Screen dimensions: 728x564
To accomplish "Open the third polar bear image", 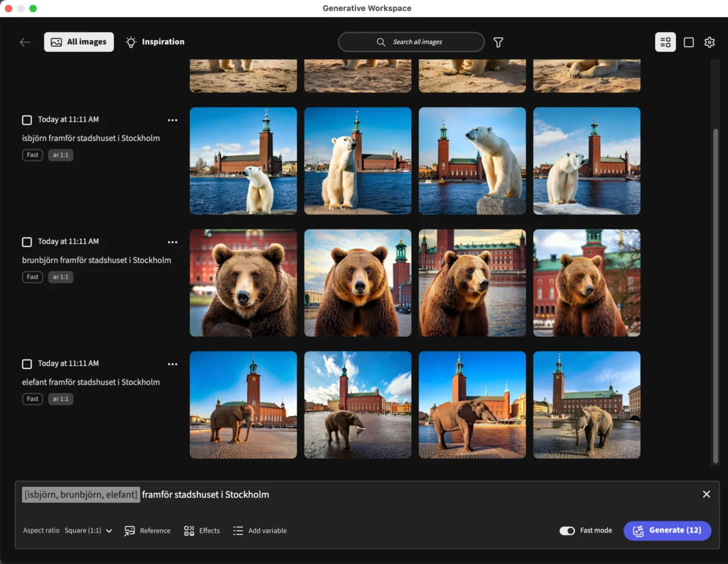I will pos(472,161).
